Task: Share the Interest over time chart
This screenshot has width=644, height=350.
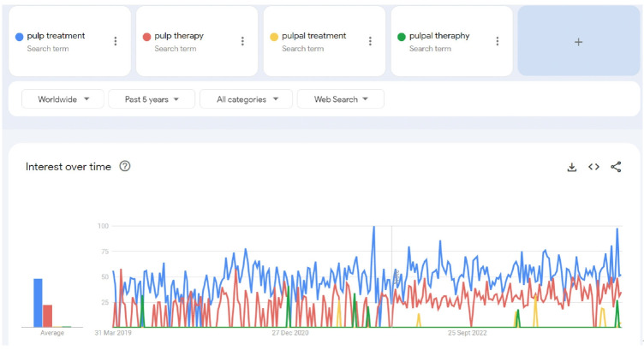Action: 616,167
